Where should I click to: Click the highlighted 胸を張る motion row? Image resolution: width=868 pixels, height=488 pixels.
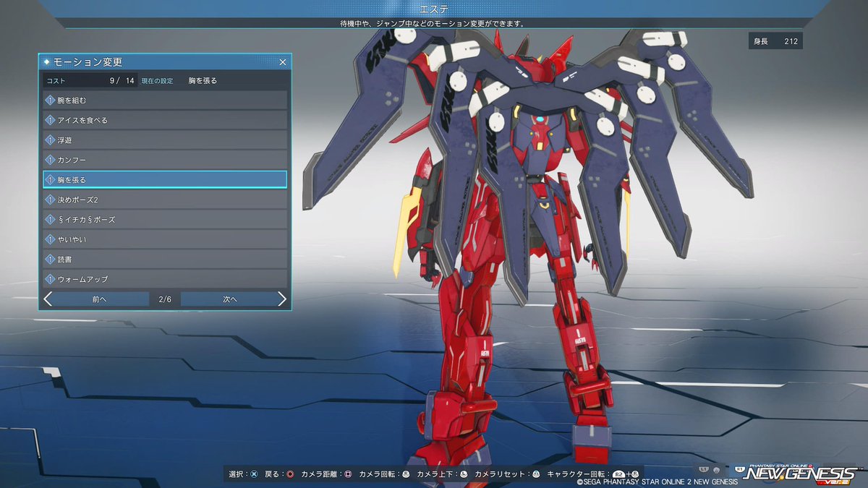(x=165, y=179)
